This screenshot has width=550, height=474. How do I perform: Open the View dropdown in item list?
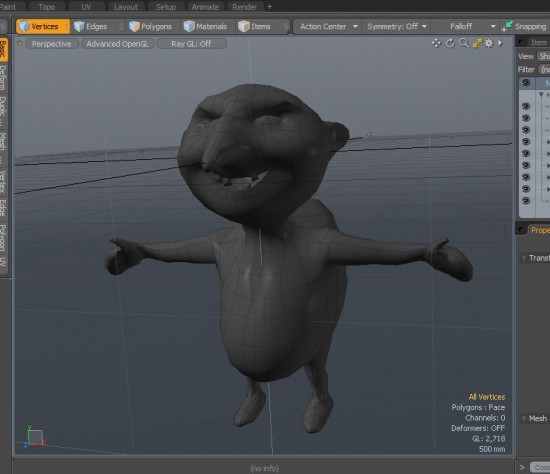[x=544, y=56]
